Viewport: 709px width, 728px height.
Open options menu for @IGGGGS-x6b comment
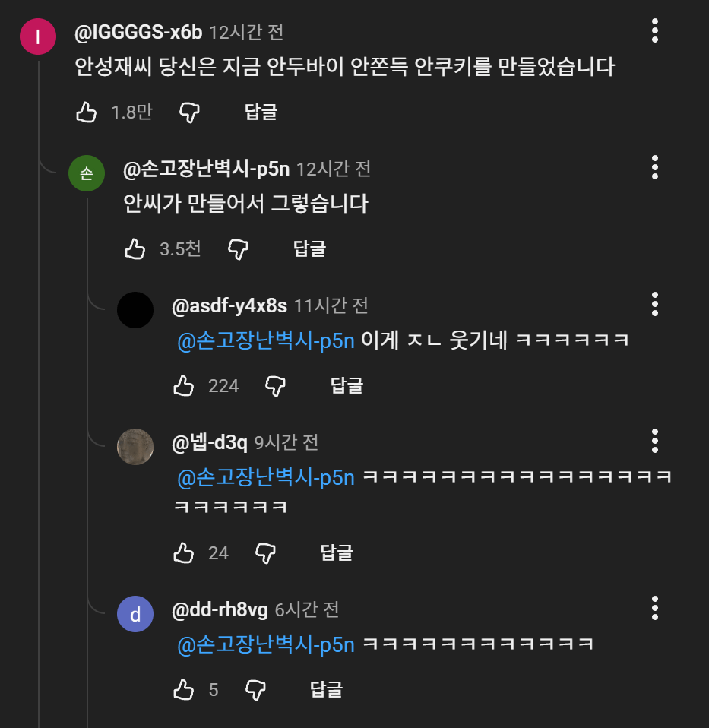point(655,30)
